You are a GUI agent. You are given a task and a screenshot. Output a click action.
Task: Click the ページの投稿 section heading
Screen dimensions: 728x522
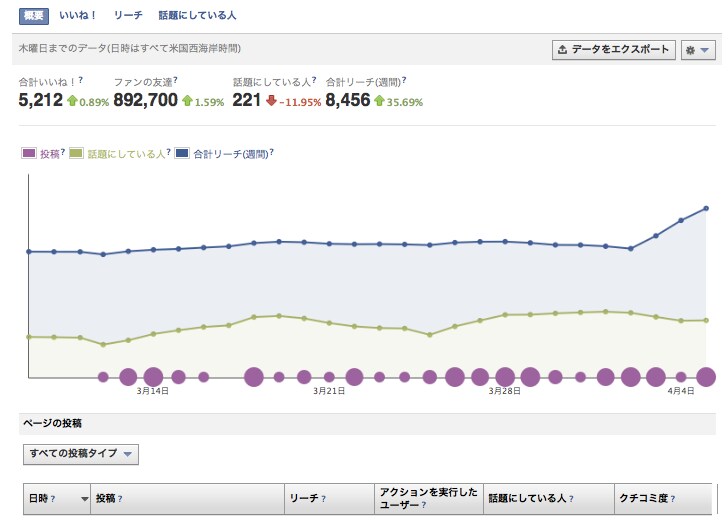52,423
